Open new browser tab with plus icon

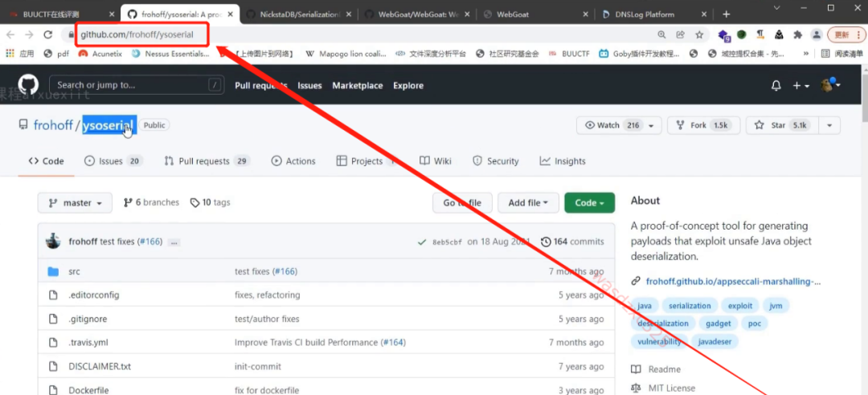(727, 14)
